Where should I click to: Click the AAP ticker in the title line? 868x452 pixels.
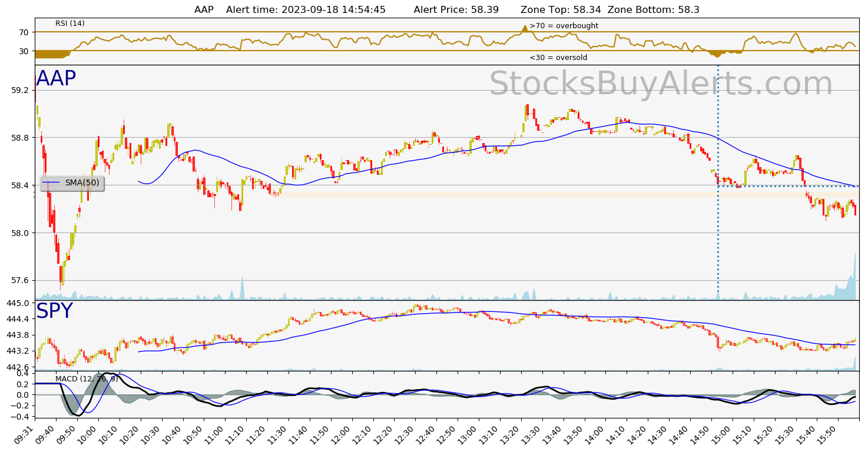(204, 10)
